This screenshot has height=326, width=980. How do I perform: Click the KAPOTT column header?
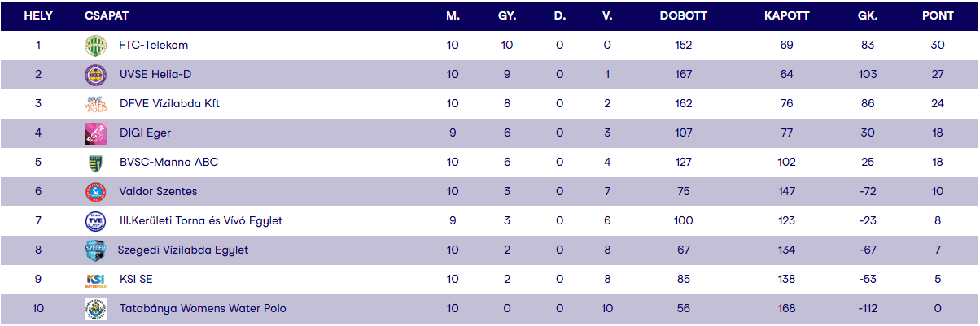[x=786, y=16]
